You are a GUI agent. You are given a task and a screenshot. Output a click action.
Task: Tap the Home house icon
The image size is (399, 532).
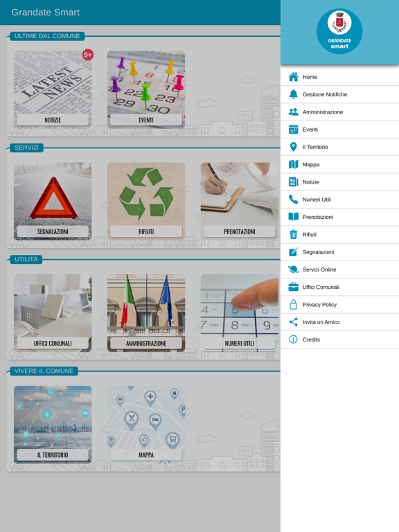pos(293,77)
